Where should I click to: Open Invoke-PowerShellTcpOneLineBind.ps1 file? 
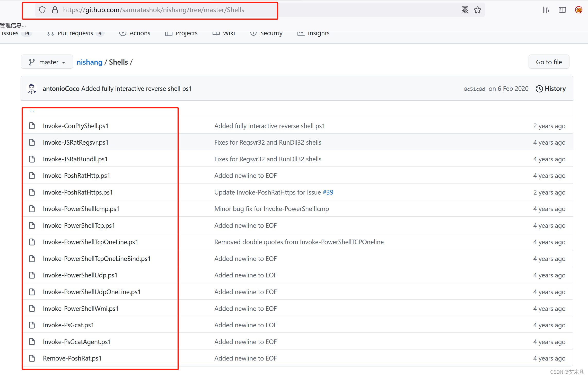(97, 259)
